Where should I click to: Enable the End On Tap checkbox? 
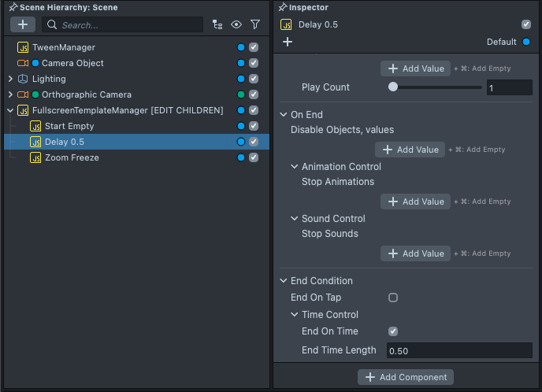coord(393,298)
